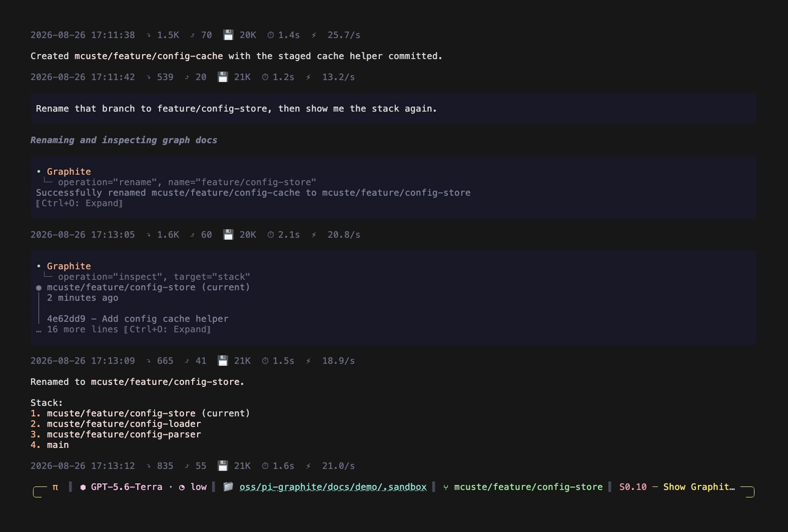Click the lightning icon beside 25.7/s

(x=314, y=35)
